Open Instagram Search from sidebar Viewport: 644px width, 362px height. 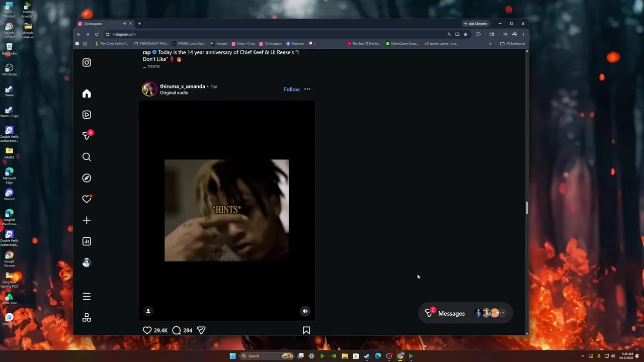click(87, 157)
